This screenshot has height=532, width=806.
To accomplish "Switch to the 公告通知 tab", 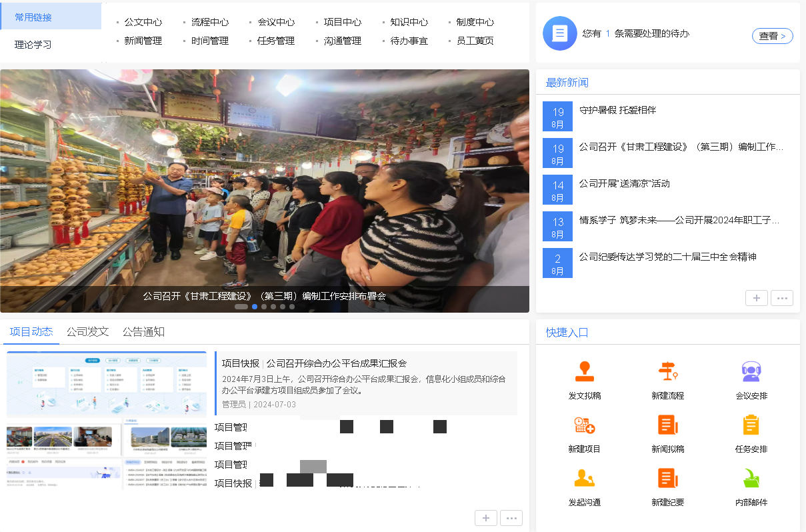I will 143,331.
